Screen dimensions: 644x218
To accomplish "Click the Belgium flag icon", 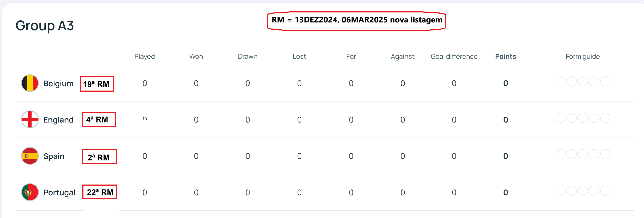I will 30,83.
